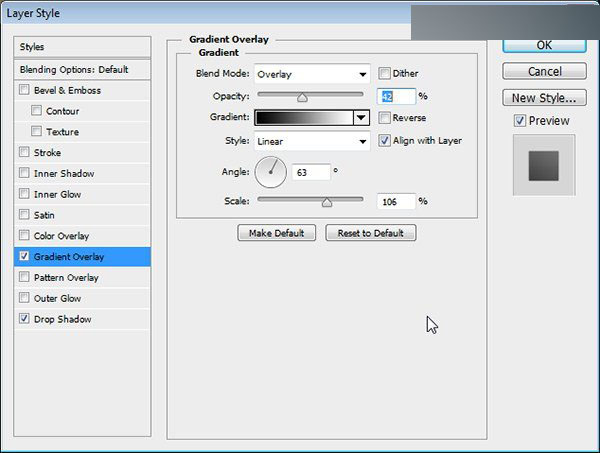Tick the Texture checkbox
This screenshot has width=600, height=453.
[36, 131]
